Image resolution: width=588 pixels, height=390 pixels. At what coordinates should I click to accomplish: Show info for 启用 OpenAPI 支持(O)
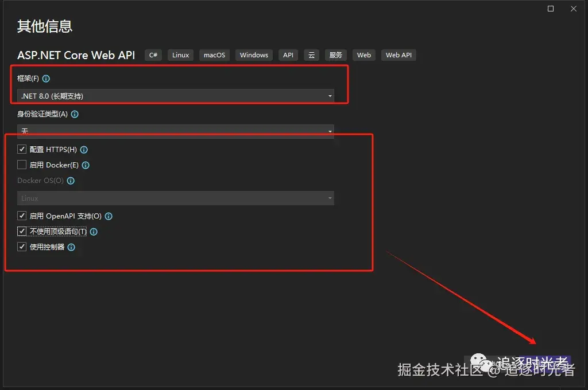[109, 216]
